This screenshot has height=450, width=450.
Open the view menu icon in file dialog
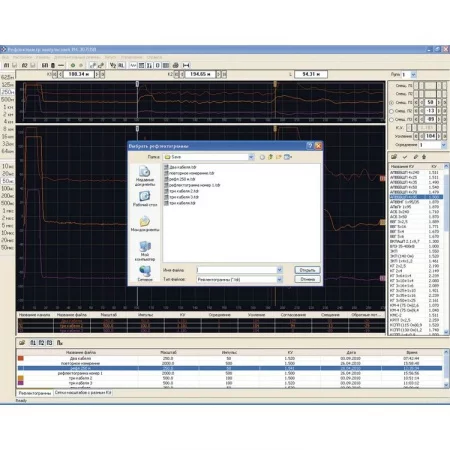click(288, 157)
